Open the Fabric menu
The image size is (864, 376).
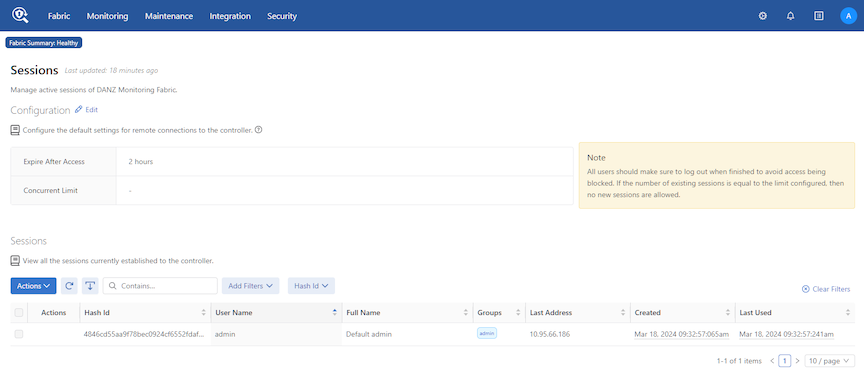59,16
